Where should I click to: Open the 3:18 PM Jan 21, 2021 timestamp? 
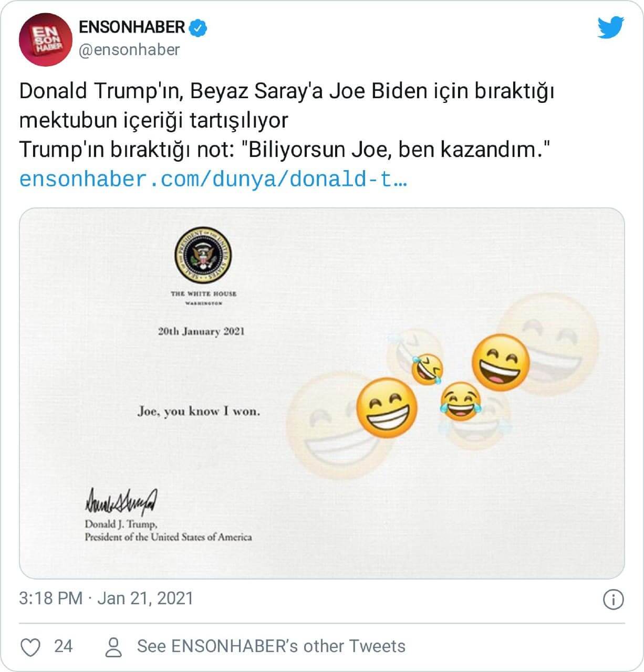pyautogui.click(x=106, y=598)
